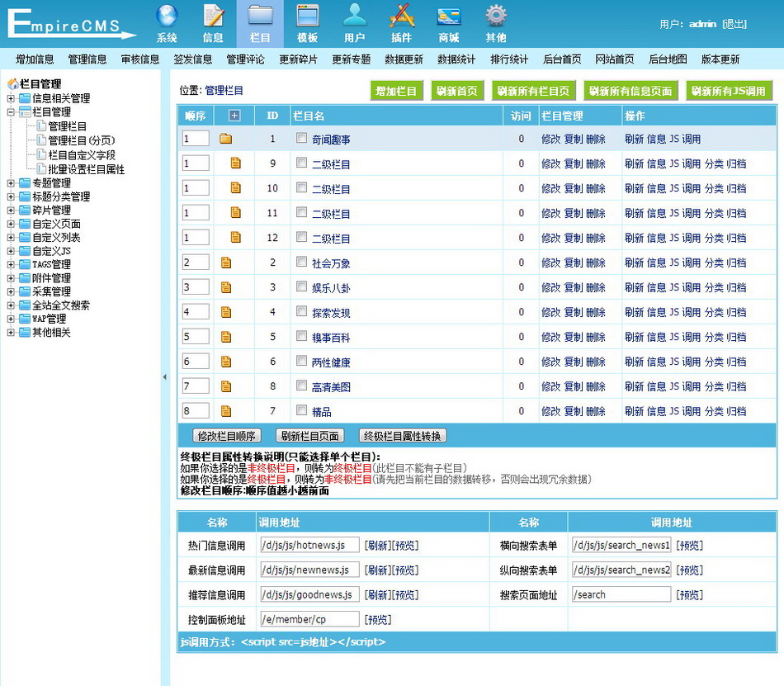This screenshot has width=784, height=686.
Task: Expand the 专题管理 tree node
Action: point(11,183)
